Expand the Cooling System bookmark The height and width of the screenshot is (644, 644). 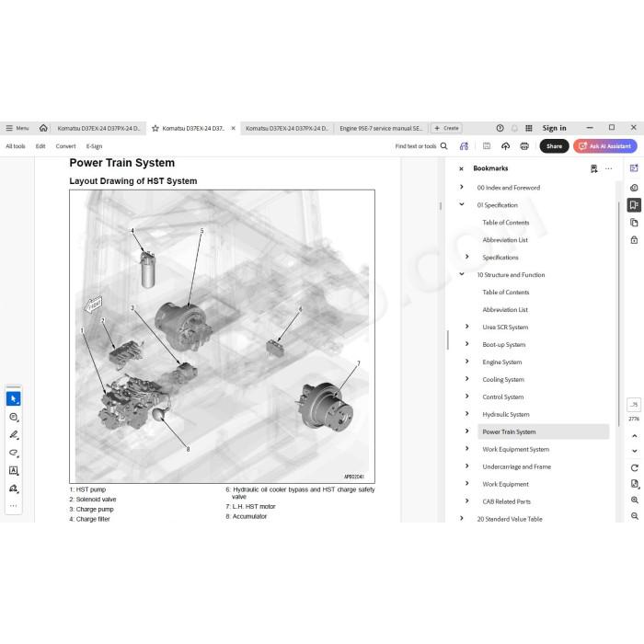pyautogui.click(x=467, y=379)
